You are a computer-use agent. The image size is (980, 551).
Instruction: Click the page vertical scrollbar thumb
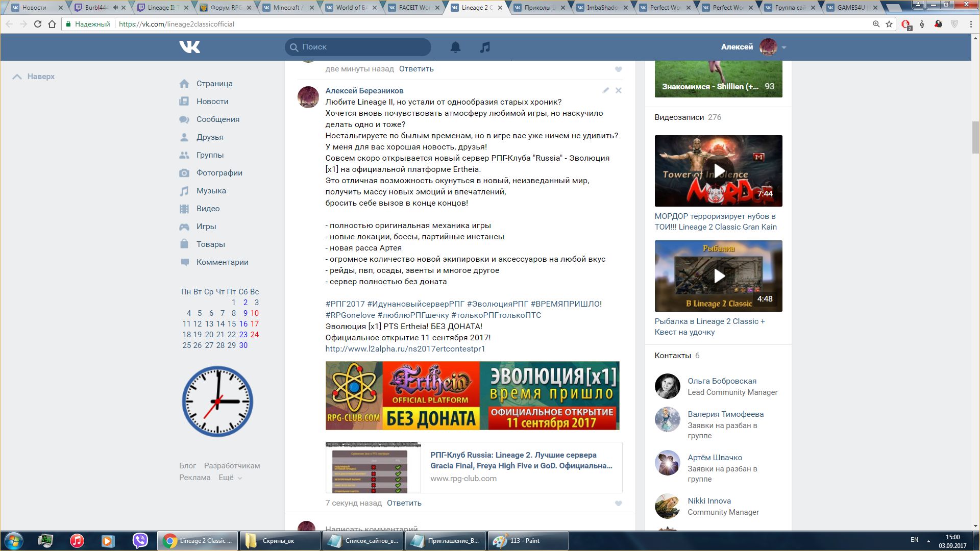(x=975, y=138)
